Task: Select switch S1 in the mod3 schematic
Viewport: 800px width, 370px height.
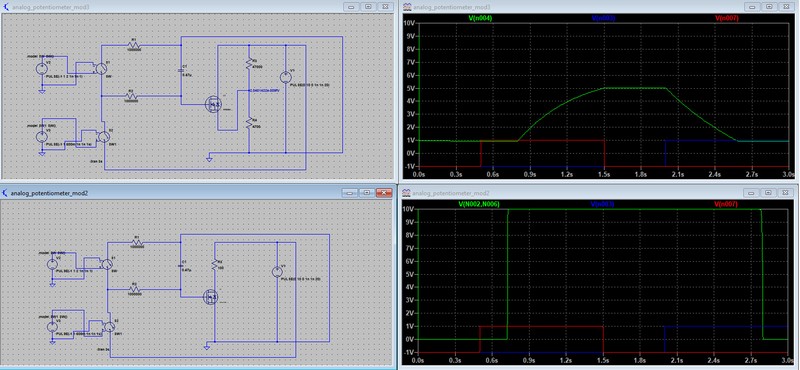Action: pos(102,68)
